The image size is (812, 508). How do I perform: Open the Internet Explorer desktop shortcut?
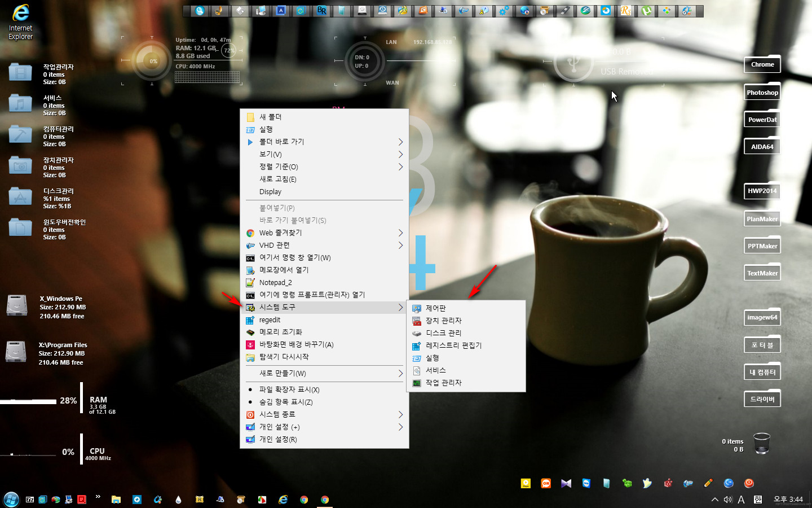[20, 21]
